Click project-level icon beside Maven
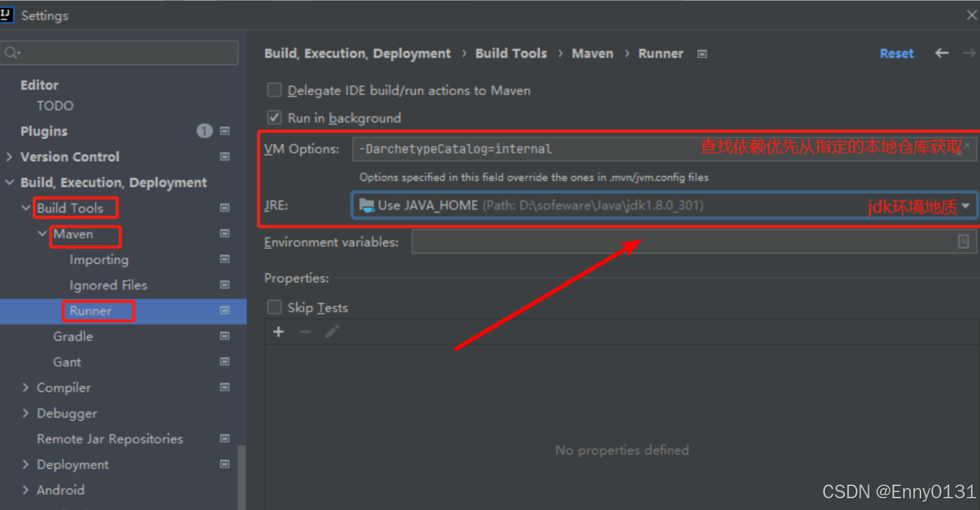The height and width of the screenshot is (510, 980). click(225, 234)
